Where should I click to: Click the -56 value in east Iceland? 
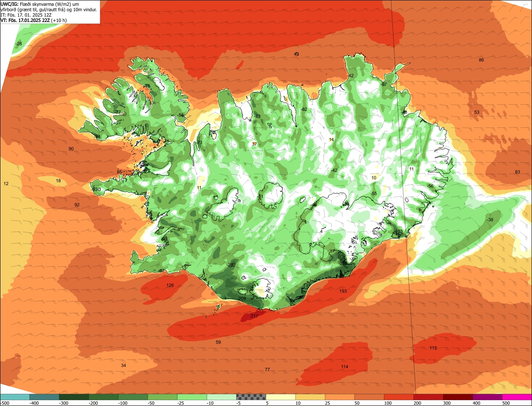pos(430,186)
